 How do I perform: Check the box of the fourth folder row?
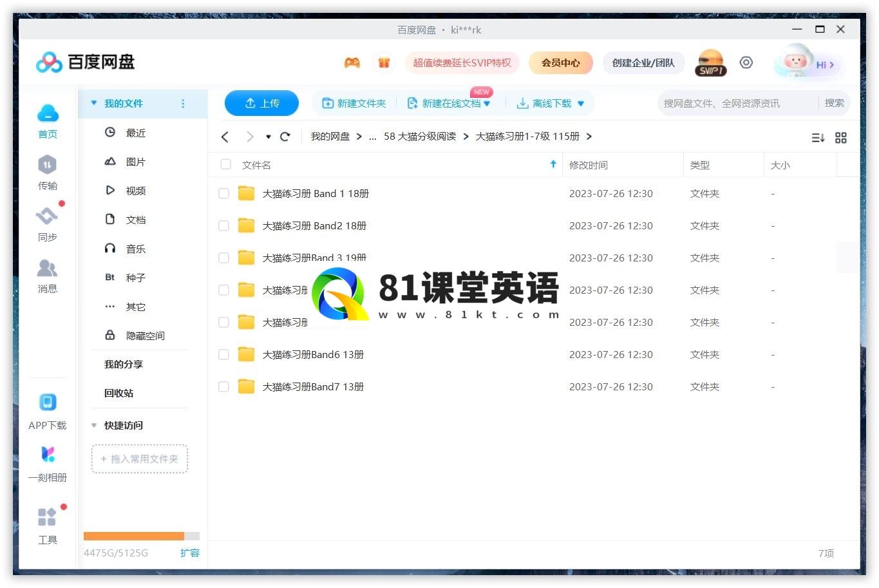[223, 290]
